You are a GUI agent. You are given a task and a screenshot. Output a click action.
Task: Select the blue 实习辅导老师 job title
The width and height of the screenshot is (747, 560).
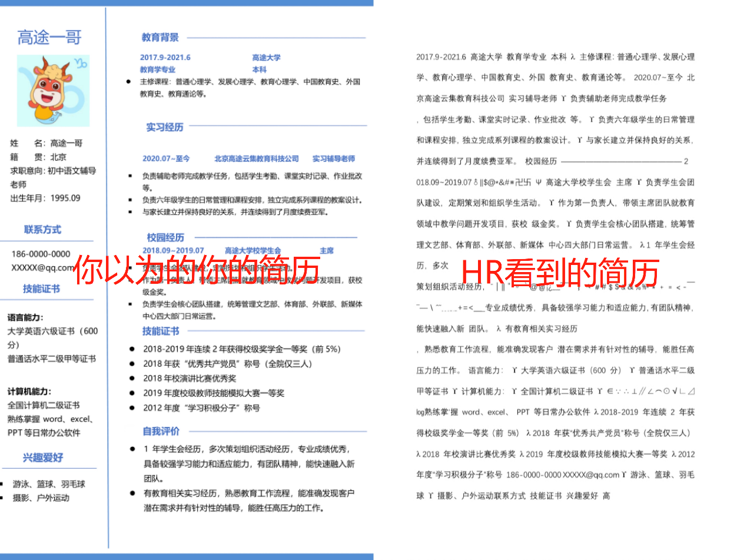point(334,159)
